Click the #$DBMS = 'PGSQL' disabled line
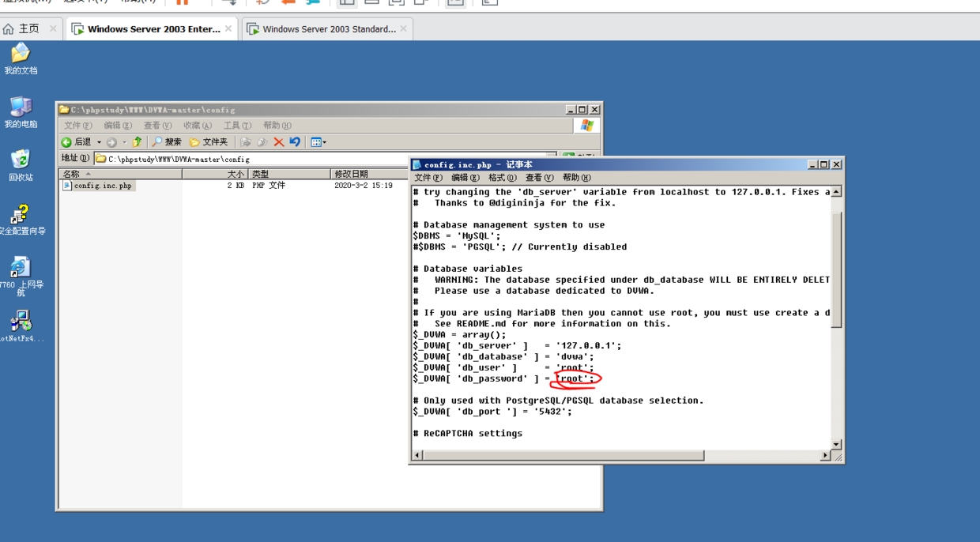Viewport: 980px width, 542px height. pos(519,247)
